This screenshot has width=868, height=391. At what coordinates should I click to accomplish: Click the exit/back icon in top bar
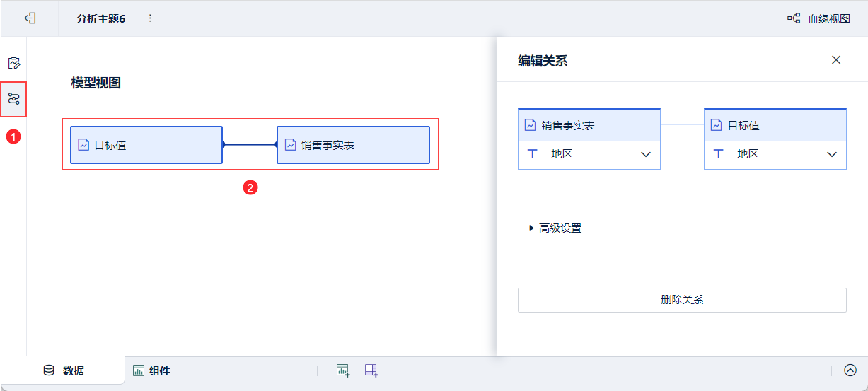30,18
